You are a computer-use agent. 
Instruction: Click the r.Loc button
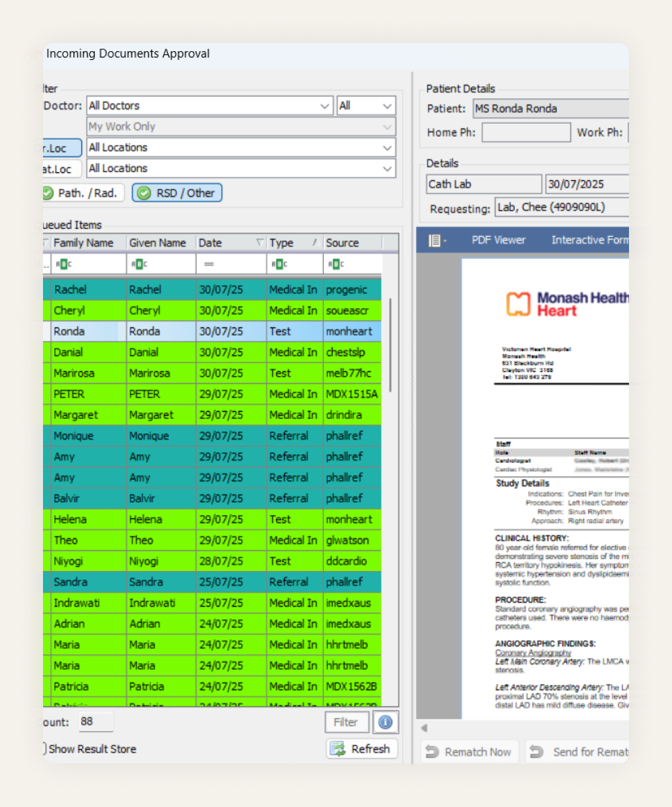point(62,147)
